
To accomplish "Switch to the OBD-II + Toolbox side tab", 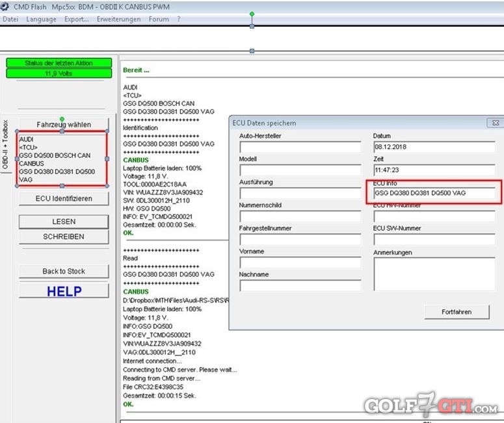I will click(x=5, y=144).
